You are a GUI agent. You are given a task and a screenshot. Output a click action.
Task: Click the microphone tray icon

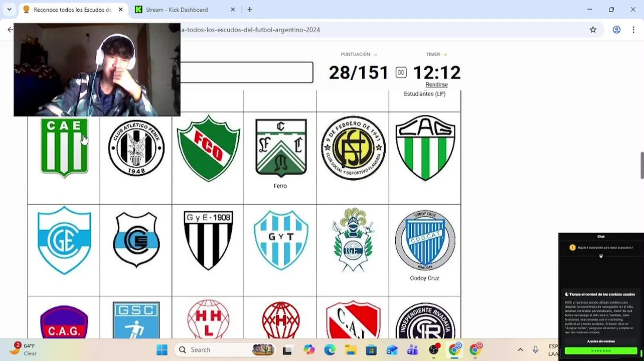[536, 350]
